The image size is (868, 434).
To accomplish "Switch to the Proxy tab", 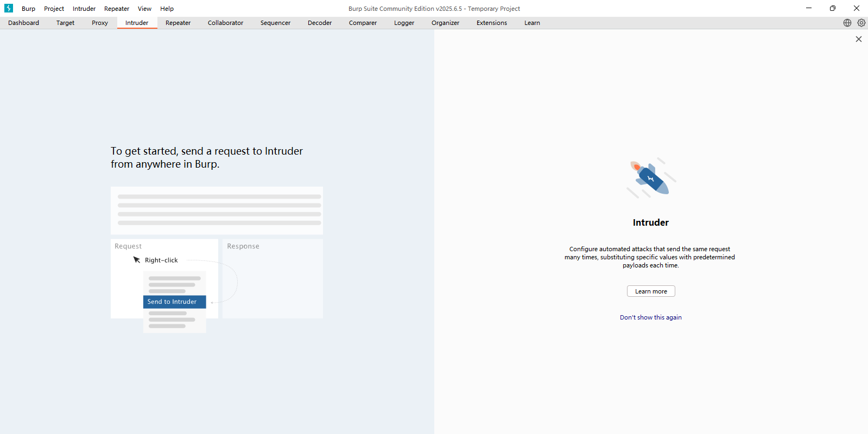I will click(100, 23).
